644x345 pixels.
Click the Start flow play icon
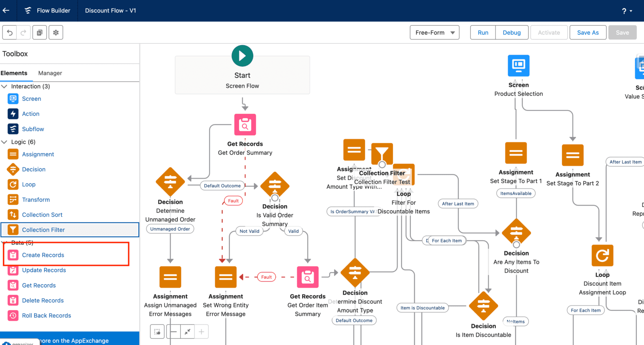[242, 56]
